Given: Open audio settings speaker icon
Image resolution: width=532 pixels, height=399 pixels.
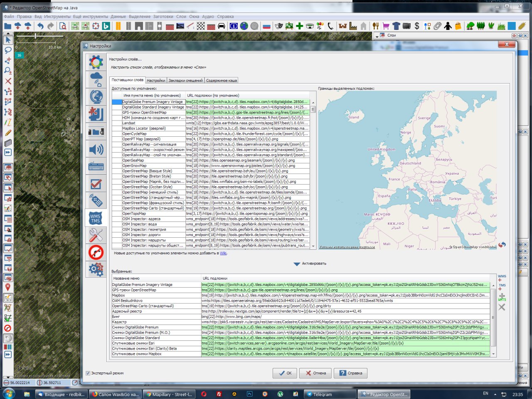Looking at the screenshot, I should (96, 149).
